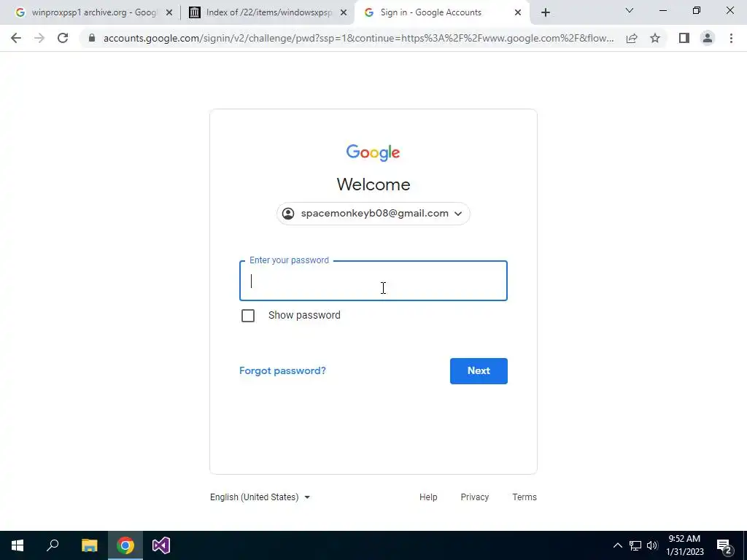Open Visual Studio from the taskbar
The image size is (747, 560).
(161, 545)
